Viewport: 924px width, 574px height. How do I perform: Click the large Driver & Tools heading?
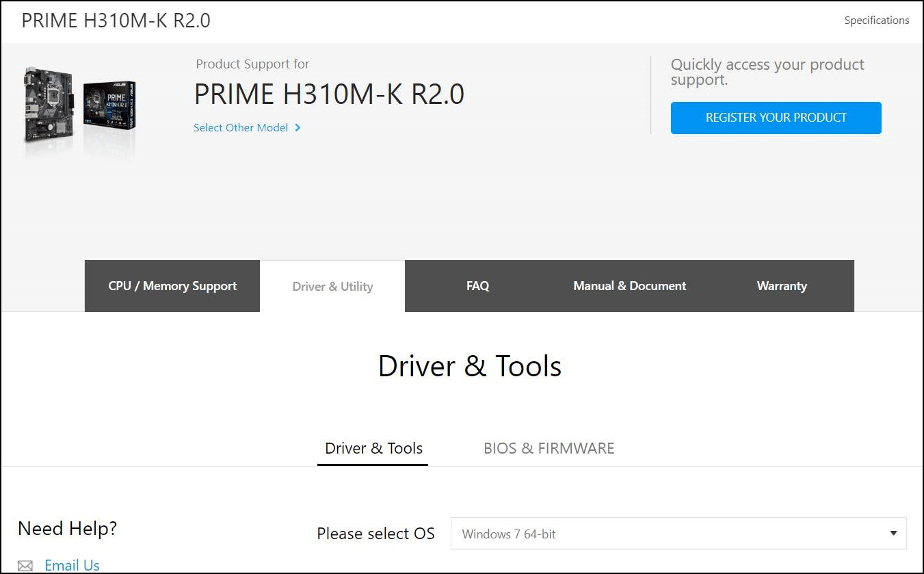click(470, 366)
